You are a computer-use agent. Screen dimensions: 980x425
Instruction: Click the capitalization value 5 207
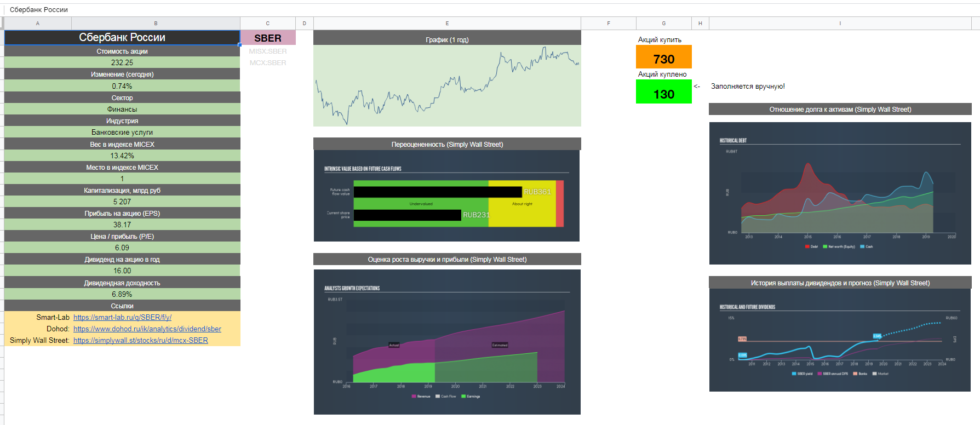[x=122, y=202]
